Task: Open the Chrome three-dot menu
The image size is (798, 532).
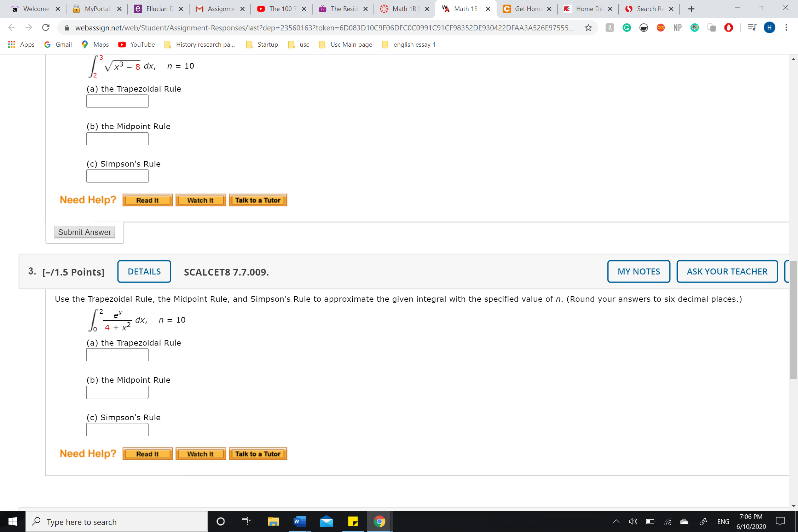Action: click(x=786, y=28)
